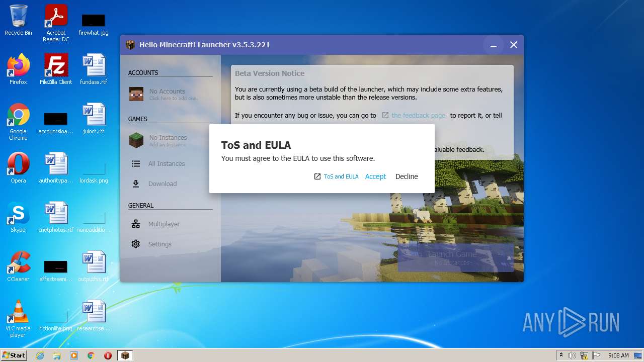
Task: Show hidden tray icons arrow
Action: (x=561, y=355)
